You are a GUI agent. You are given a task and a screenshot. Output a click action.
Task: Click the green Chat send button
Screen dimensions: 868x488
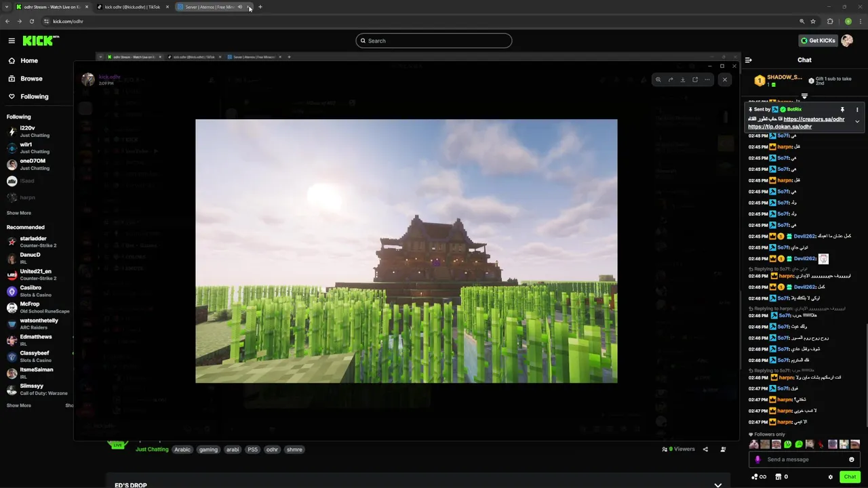[850, 476]
